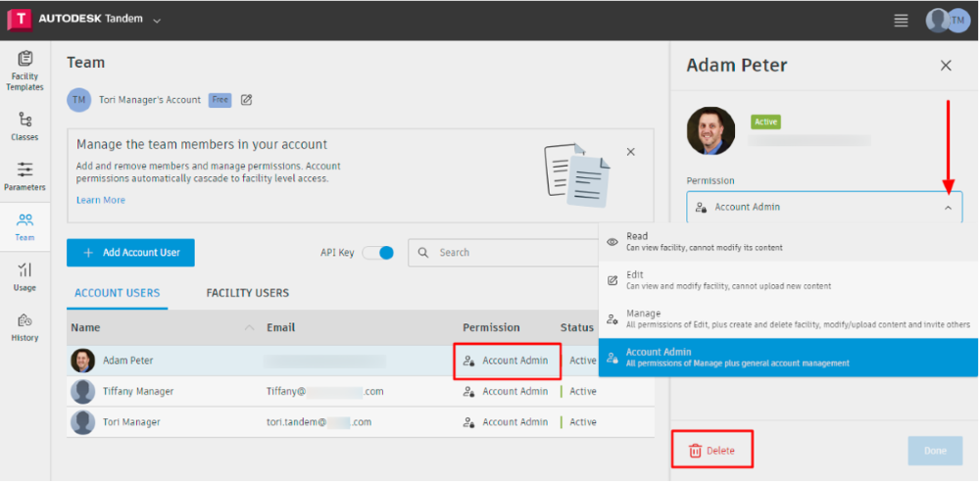Image resolution: width=980 pixels, height=482 pixels.
Task: Click Tiffany Manager's Account Admin permission cell
Action: coord(506,391)
